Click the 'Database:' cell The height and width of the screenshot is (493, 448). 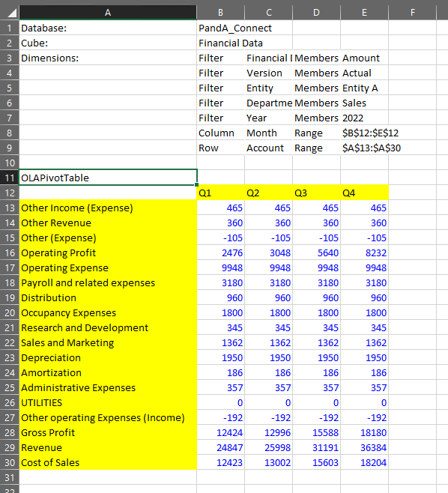pyautogui.click(x=108, y=28)
